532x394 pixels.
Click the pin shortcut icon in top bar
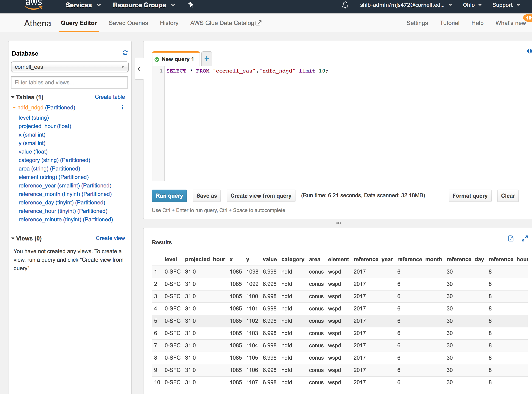pos(191,5)
